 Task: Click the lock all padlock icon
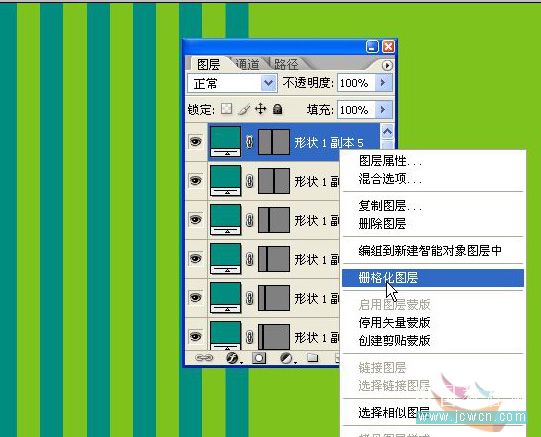click(x=277, y=109)
